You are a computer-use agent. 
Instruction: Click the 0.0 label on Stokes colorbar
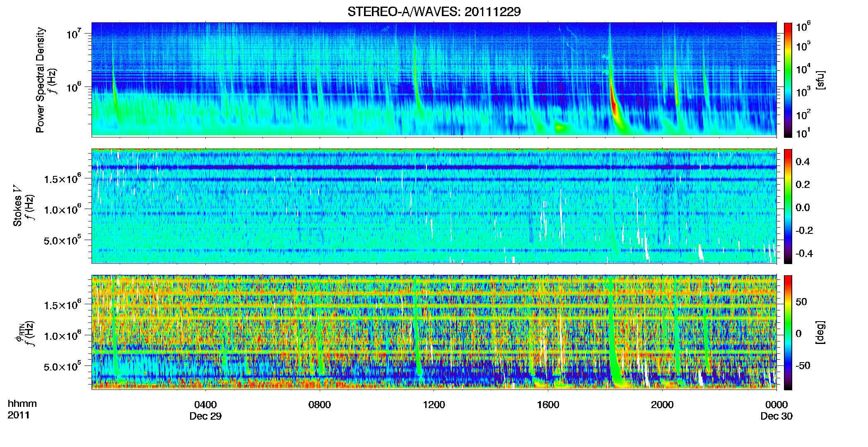pos(803,207)
